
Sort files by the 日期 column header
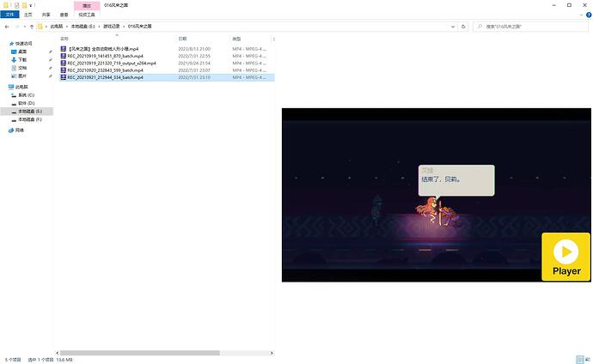pyautogui.click(x=182, y=39)
